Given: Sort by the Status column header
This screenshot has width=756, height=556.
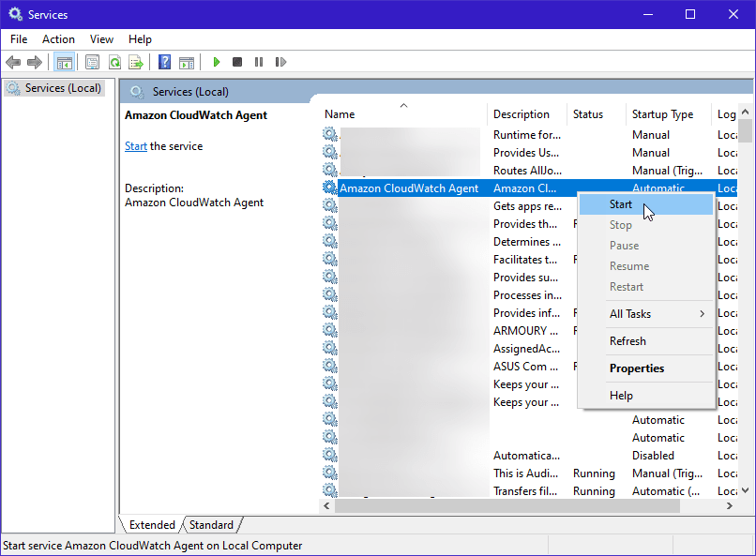Looking at the screenshot, I should coord(597,114).
